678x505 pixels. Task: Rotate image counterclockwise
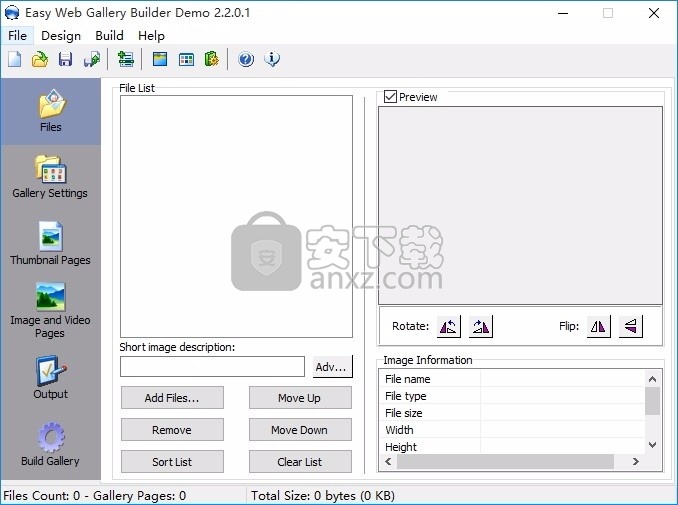pos(448,326)
